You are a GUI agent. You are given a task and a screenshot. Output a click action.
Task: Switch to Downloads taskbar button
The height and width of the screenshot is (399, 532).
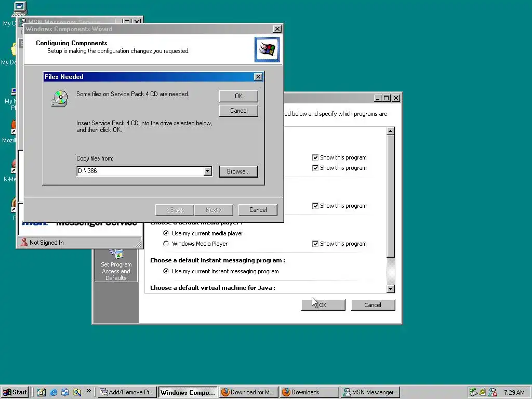[x=309, y=392]
